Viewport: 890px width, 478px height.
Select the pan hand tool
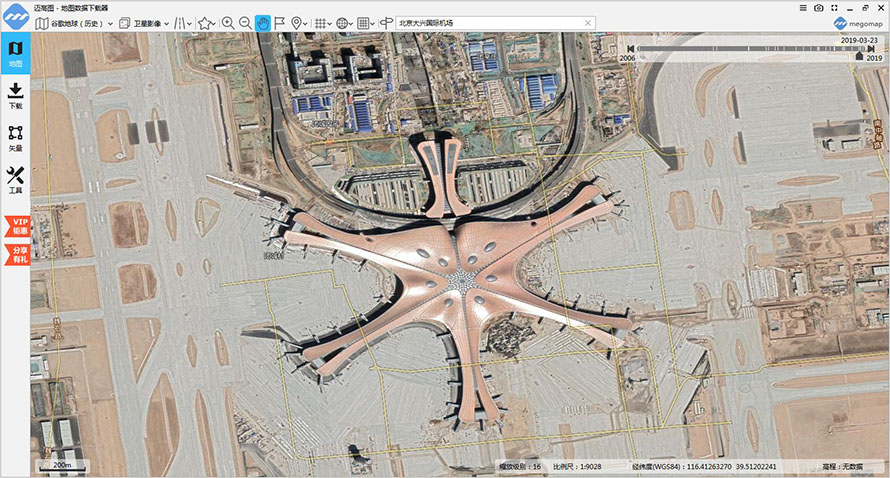(262, 23)
